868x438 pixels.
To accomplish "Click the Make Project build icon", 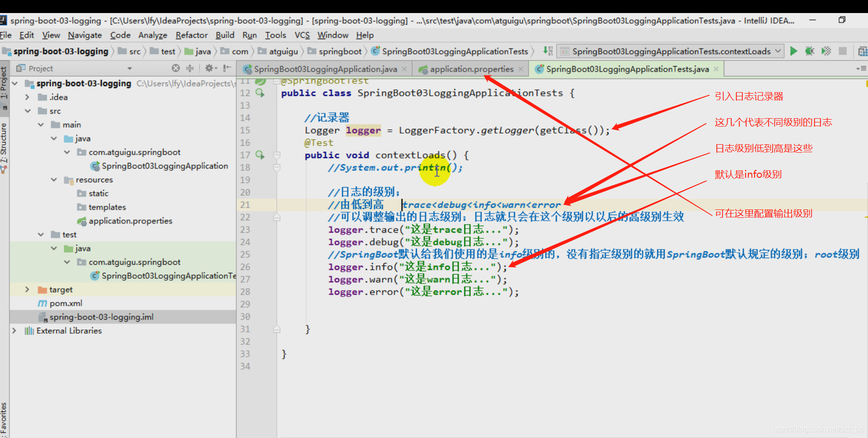I will (x=548, y=51).
